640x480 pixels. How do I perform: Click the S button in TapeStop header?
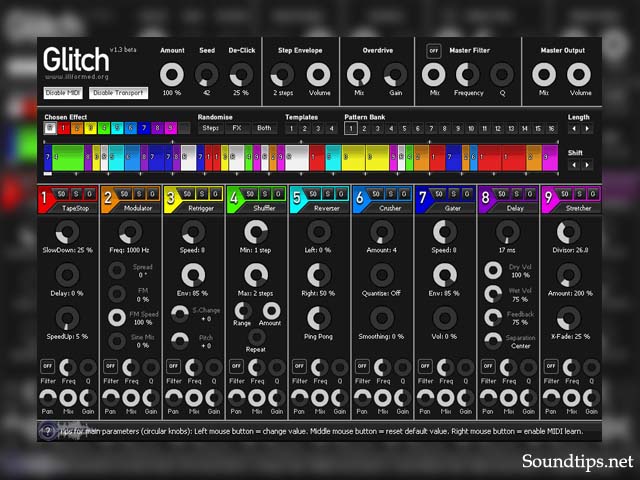76,194
